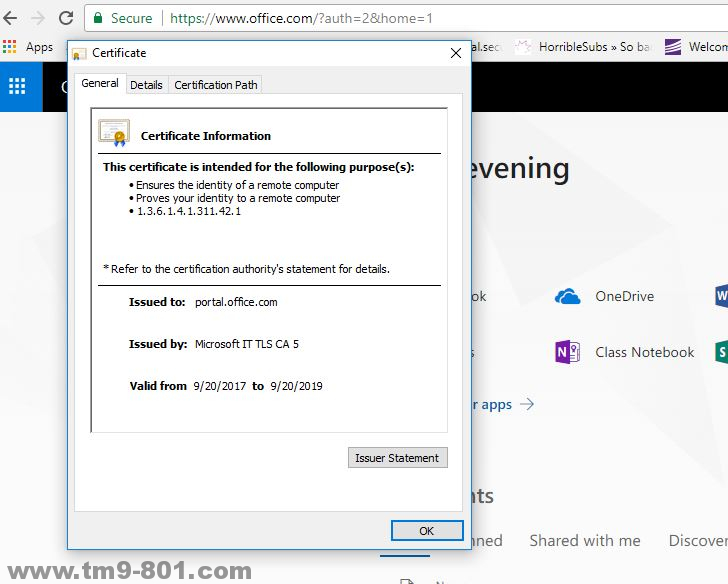
Task: Reload the page with refresh button
Action: coord(66,18)
